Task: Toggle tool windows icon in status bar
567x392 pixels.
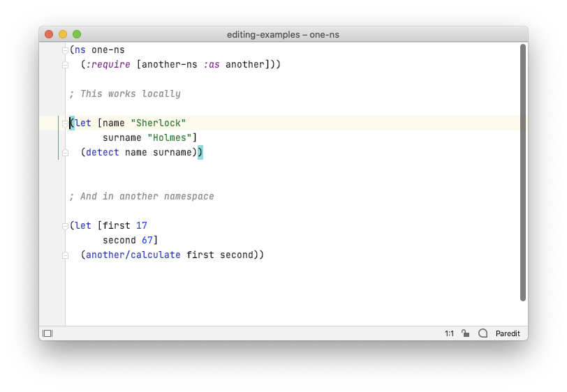Action: pyautogui.click(x=47, y=333)
